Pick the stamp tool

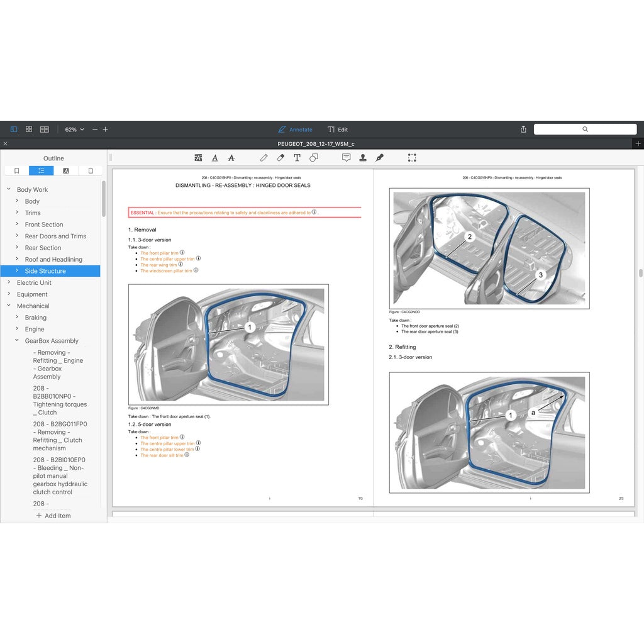click(363, 158)
